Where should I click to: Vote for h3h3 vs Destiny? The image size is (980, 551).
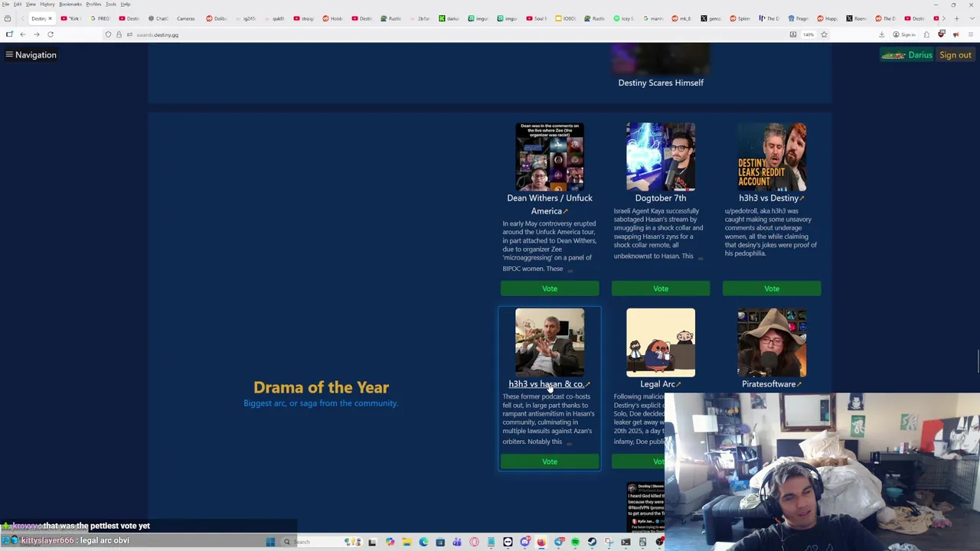pyautogui.click(x=772, y=289)
